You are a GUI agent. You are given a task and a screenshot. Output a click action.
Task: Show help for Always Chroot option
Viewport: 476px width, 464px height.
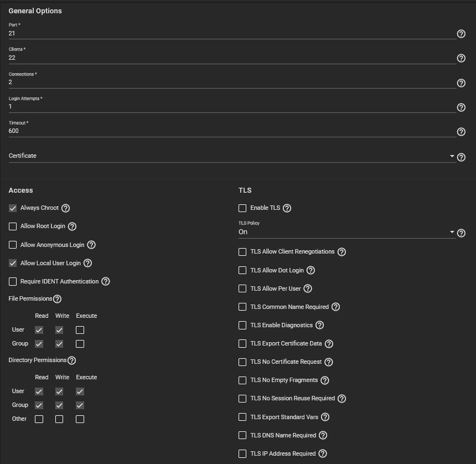(65, 208)
